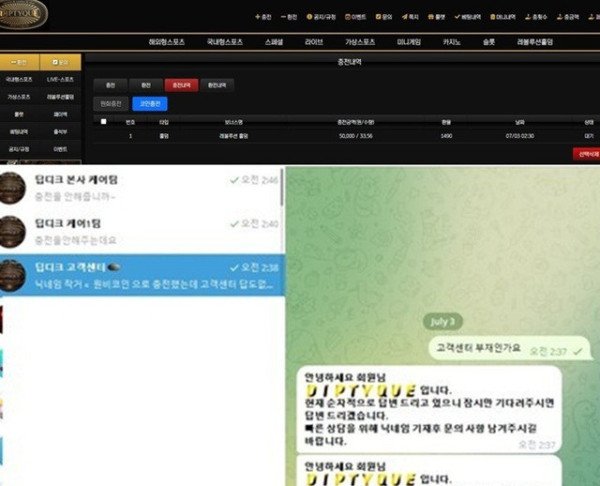Viewport: 600px width, 486px height.
Task: Click the 딥디크 본사 케어팀 avatar
Action: point(12,188)
